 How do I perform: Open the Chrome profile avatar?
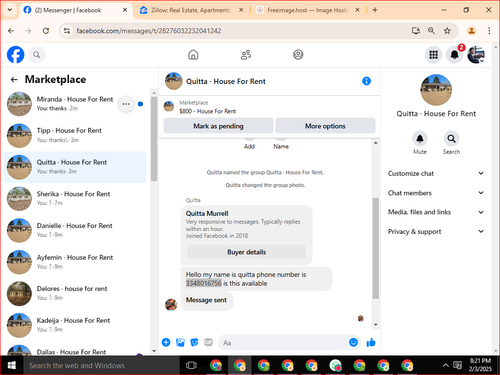[471, 31]
